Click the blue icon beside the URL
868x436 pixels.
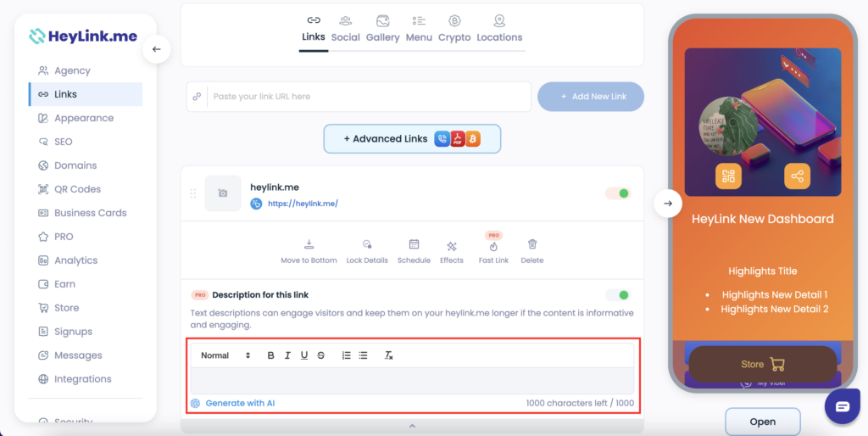pyautogui.click(x=256, y=204)
